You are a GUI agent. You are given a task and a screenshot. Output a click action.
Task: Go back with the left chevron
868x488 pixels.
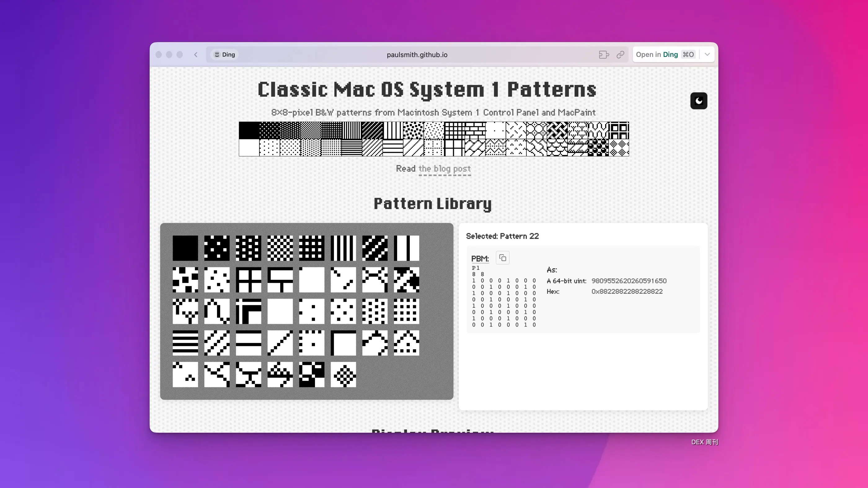click(x=196, y=55)
